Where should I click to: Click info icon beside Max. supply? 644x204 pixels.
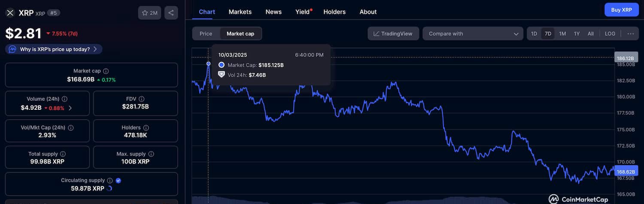[x=151, y=154]
